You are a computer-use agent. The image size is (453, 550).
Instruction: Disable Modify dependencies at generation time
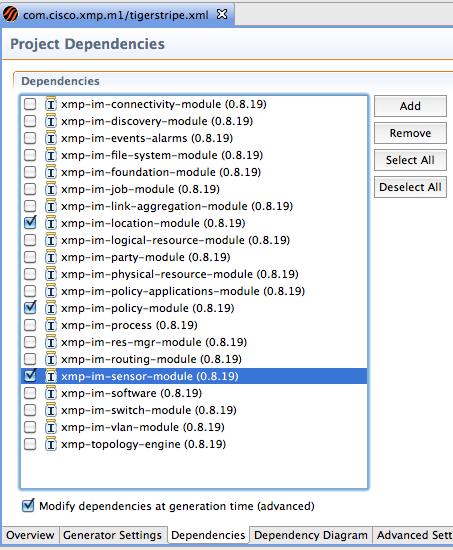(x=28, y=505)
